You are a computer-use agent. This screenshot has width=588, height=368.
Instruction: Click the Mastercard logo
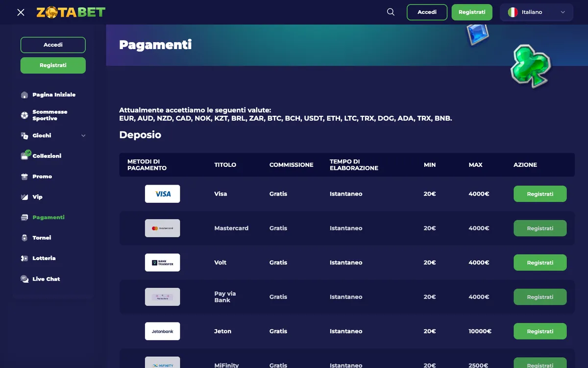click(162, 228)
